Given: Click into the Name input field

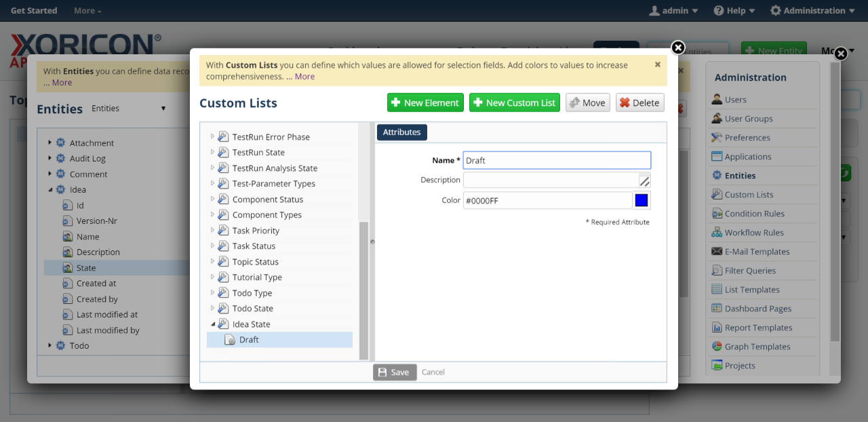Looking at the screenshot, I should 556,161.
